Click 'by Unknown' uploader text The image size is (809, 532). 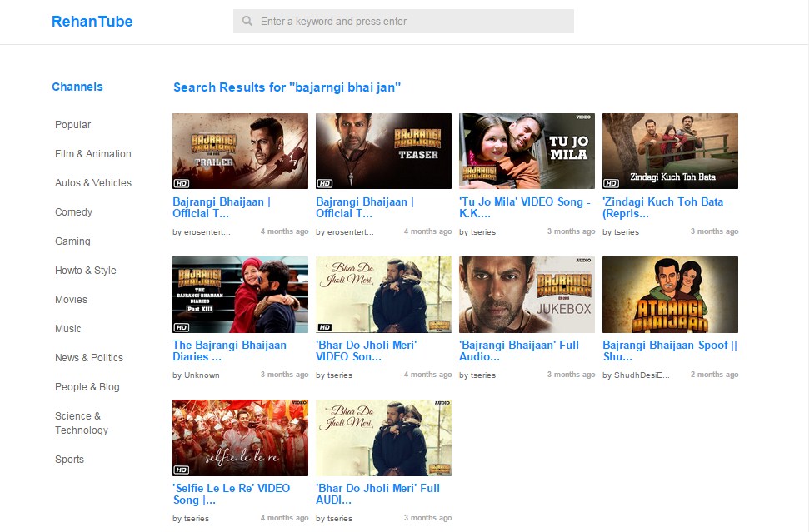(x=196, y=375)
